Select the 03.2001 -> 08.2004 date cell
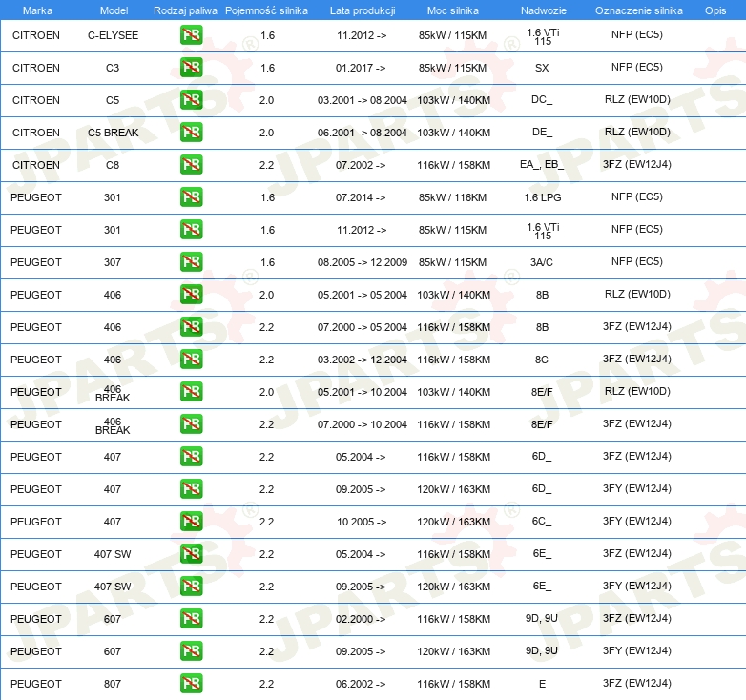This screenshot has width=746, height=700. coord(363,100)
